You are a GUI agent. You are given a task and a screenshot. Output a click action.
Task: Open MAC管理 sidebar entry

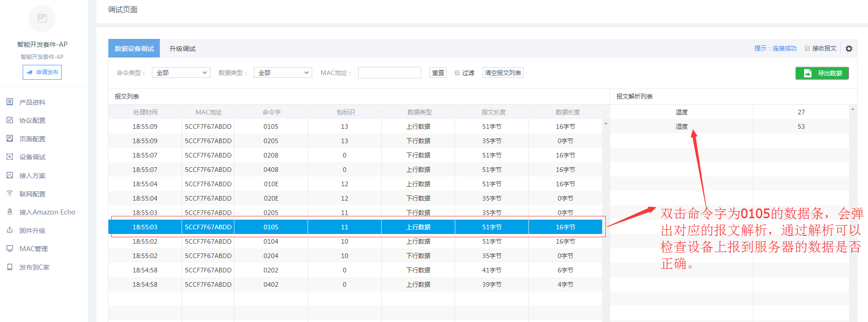click(x=33, y=249)
